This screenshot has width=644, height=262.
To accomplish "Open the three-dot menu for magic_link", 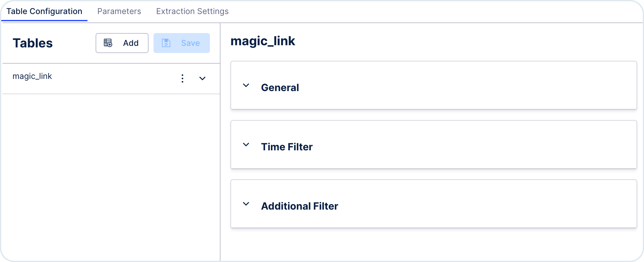I will click(182, 78).
